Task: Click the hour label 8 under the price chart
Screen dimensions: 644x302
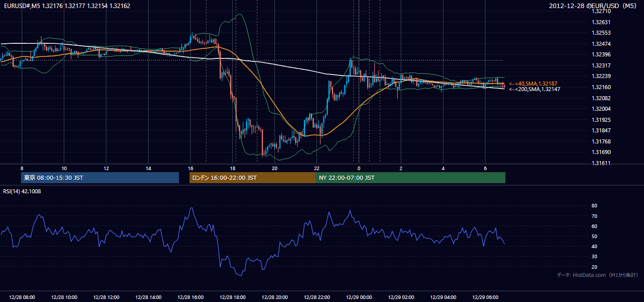Action: point(22,168)
